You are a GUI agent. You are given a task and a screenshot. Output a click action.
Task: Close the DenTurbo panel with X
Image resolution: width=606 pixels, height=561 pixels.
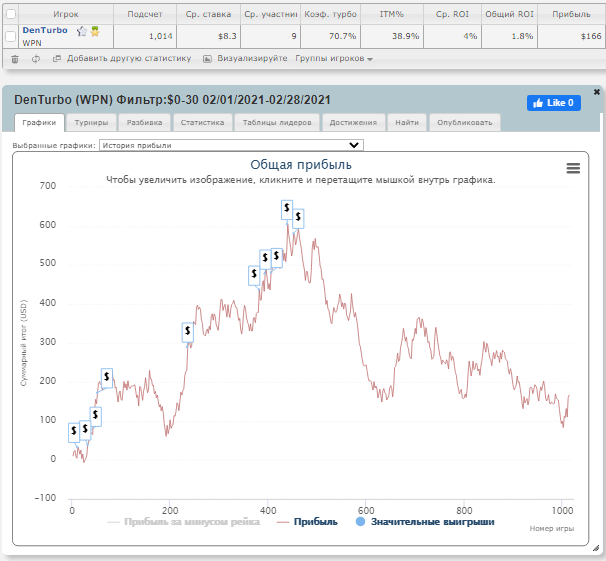(x=596, y=92)
